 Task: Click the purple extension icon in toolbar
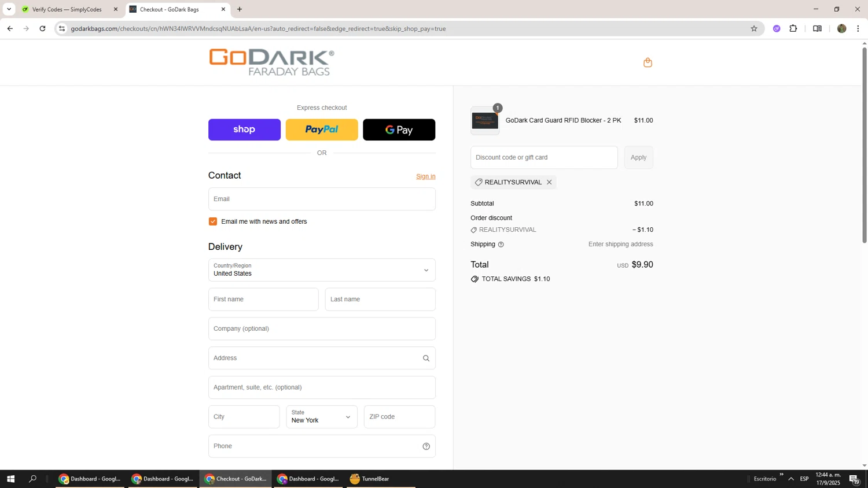(x=777, y=28)
